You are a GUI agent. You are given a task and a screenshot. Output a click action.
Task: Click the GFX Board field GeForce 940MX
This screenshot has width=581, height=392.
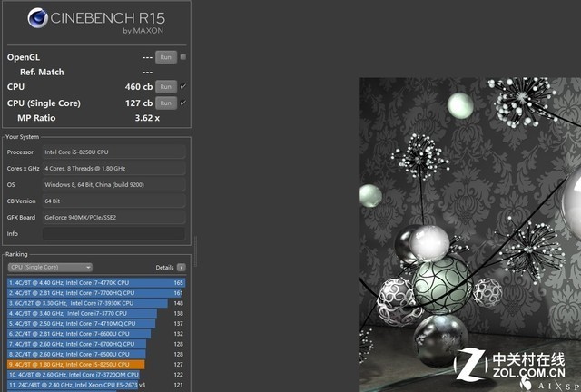pos(113,217)
